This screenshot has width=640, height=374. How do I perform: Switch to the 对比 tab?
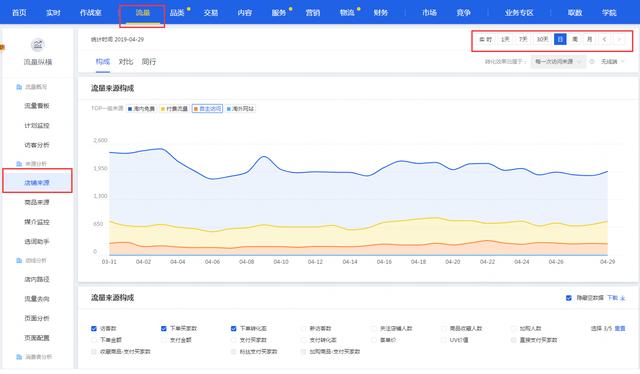pyautogui.click(x=126, y=62)
